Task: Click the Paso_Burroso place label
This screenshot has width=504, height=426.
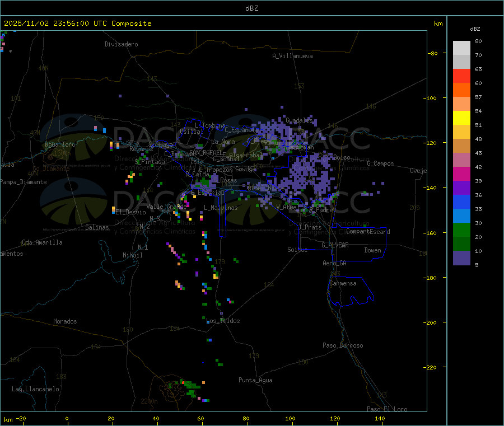Action: 343,345
